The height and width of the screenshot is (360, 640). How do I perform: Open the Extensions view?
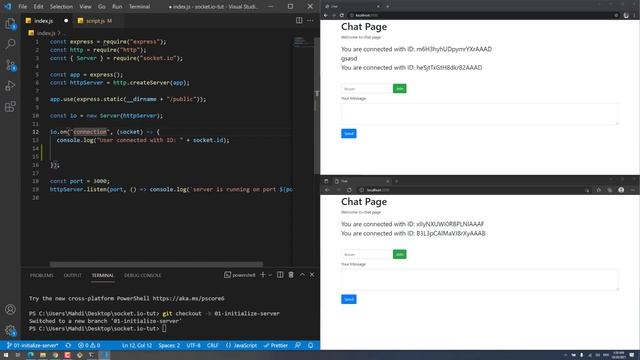tap(10, 107)
